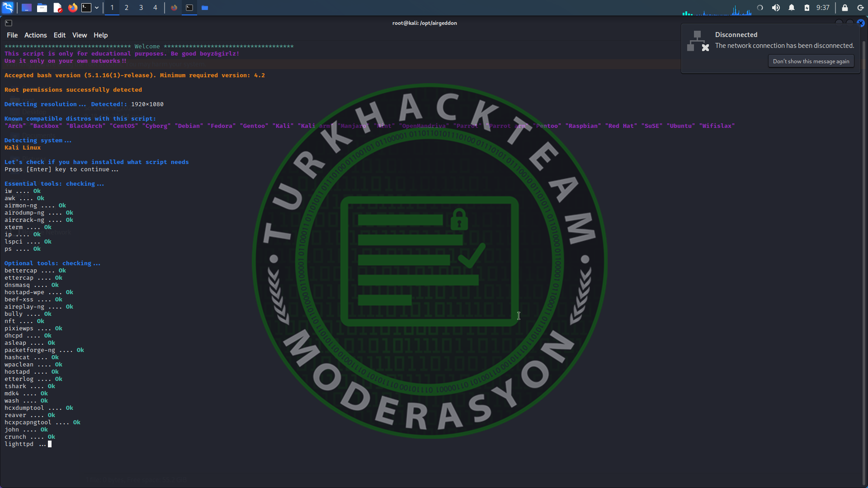The image size is (868, 488).
Task: Click the terminal vertical scrollbar
Action: 864,262
